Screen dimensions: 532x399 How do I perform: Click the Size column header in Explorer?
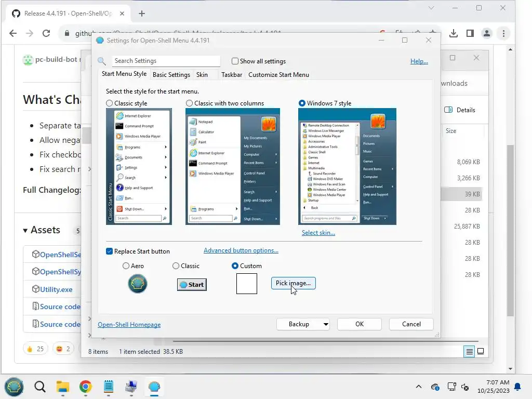[451, 131]
